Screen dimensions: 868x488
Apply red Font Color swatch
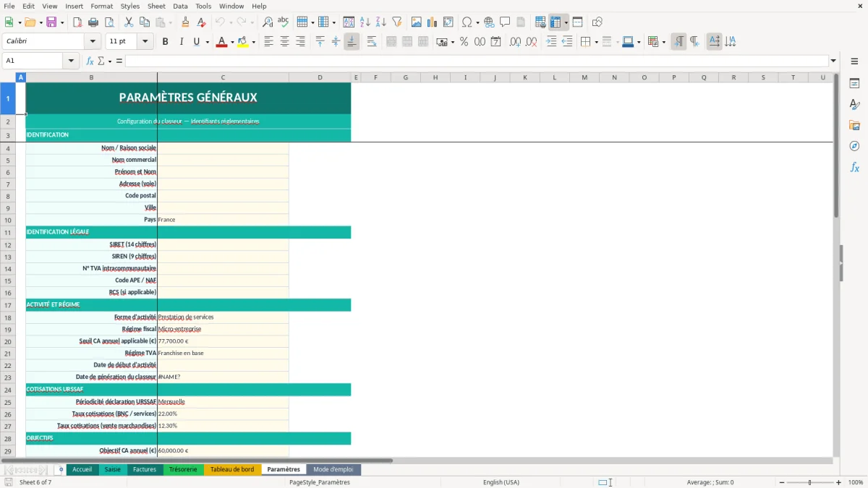point(221,42)
